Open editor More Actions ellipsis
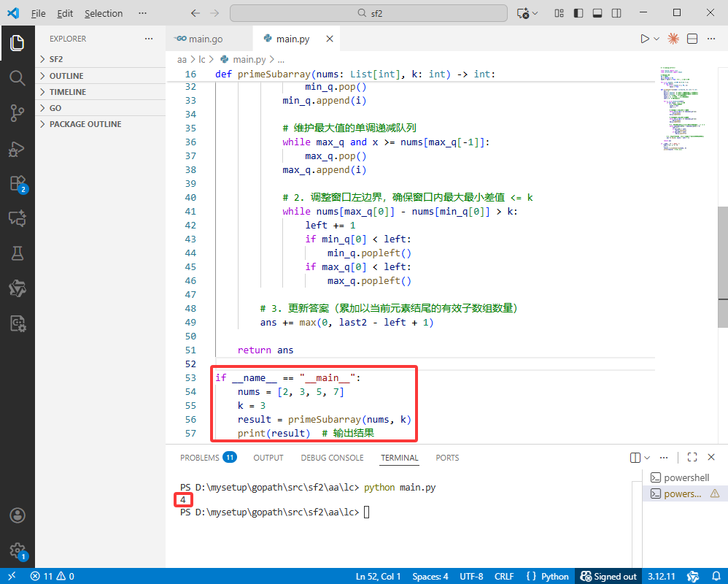 coord(711,39)
